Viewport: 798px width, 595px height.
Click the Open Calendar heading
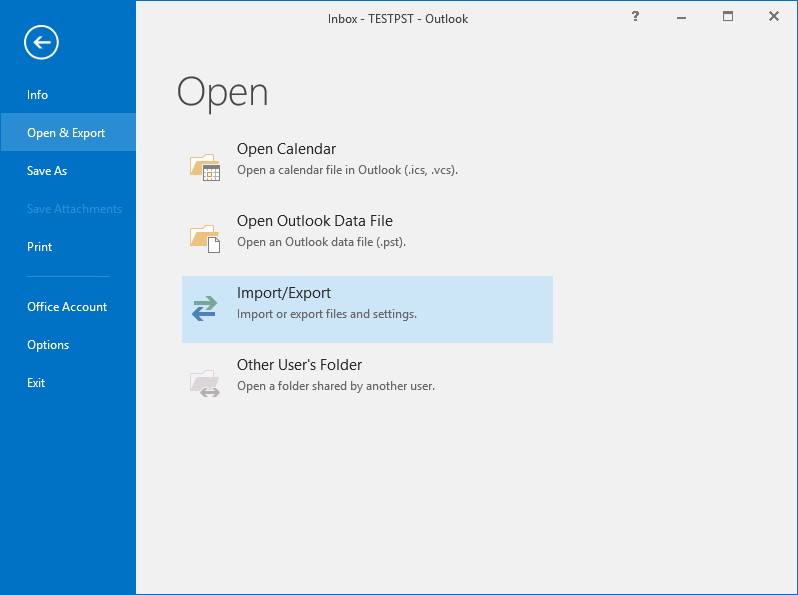(x=287, y=149)
